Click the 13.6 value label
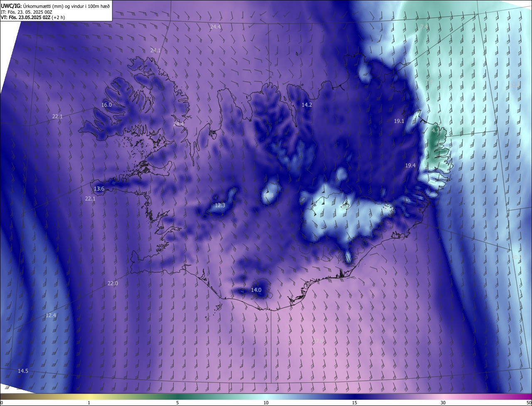 [99, 189]
